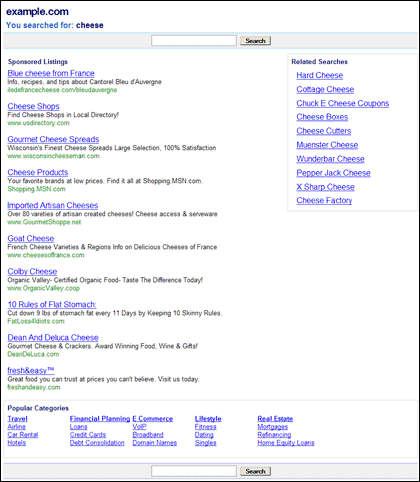Open the Credit Cards category link
The height and width of the screenshot is (482, 420).
pos(88,435)
